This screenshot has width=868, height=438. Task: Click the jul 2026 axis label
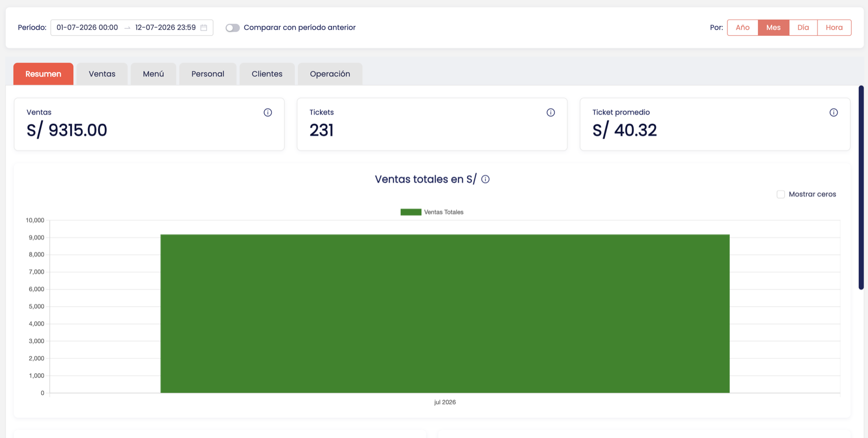point(445,402)
